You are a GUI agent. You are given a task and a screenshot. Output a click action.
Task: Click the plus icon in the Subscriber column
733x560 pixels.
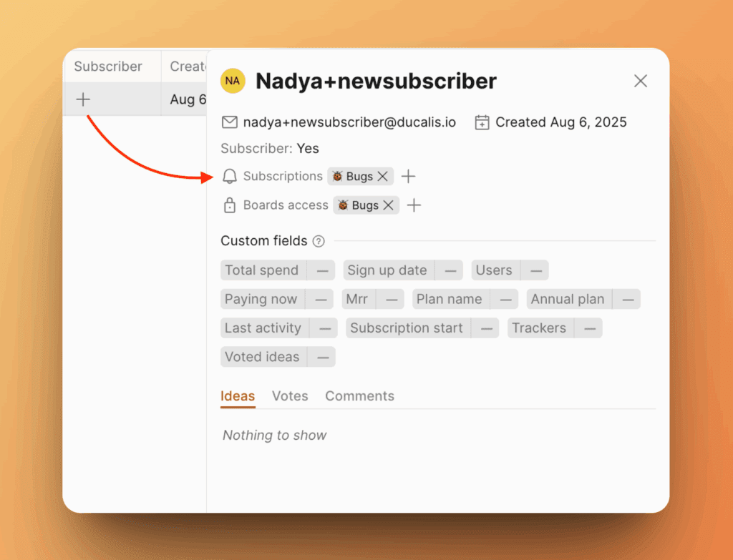[83, 99]
